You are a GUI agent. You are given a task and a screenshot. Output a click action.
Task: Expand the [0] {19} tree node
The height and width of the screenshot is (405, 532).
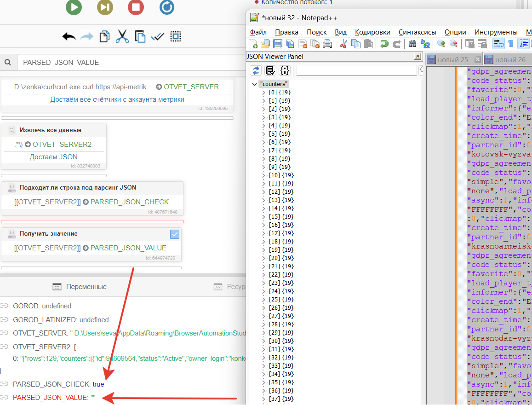click(264, 93)
